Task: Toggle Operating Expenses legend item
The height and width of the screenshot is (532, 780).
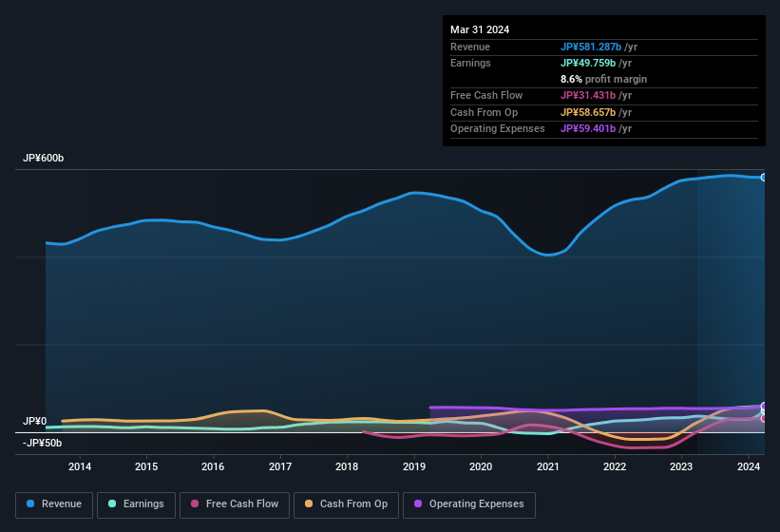Action: click(x=468, y=504)
